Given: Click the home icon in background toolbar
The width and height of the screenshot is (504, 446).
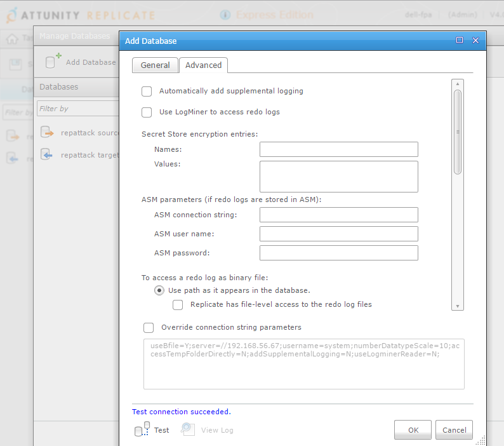Looking at the screenshot, I should coord(12,39).
